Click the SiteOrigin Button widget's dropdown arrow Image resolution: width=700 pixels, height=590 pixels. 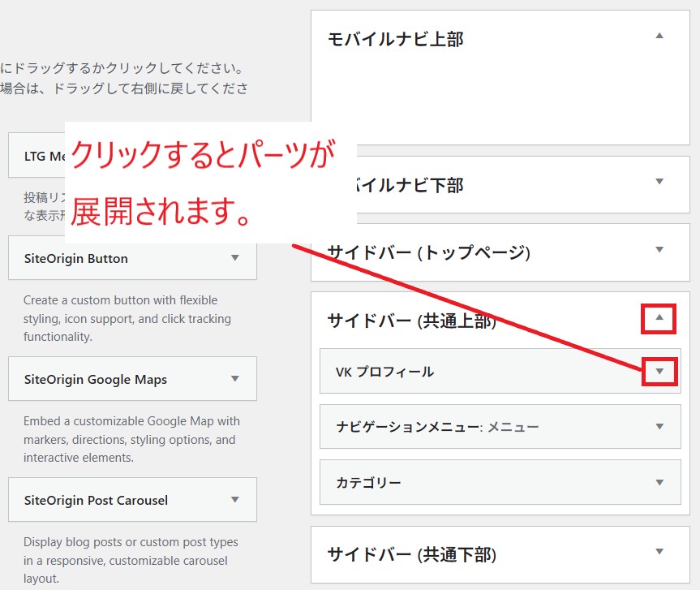[x=235, y=258]
